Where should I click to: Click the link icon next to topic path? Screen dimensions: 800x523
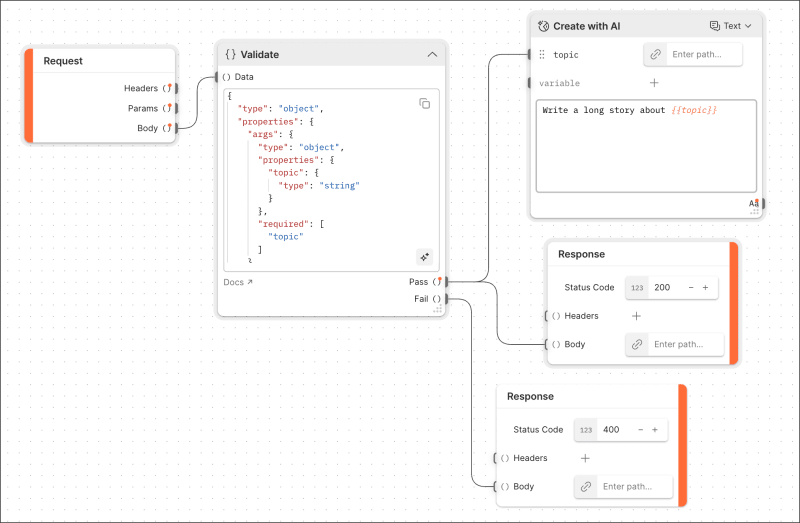pos(656,55)
